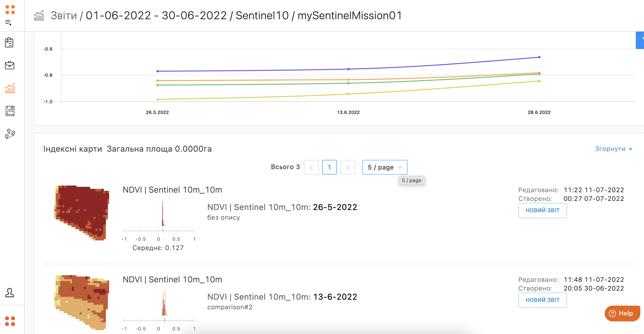Click the orange dots logo at top
Screen dimensions: 644x334
(x=10, y=10)
